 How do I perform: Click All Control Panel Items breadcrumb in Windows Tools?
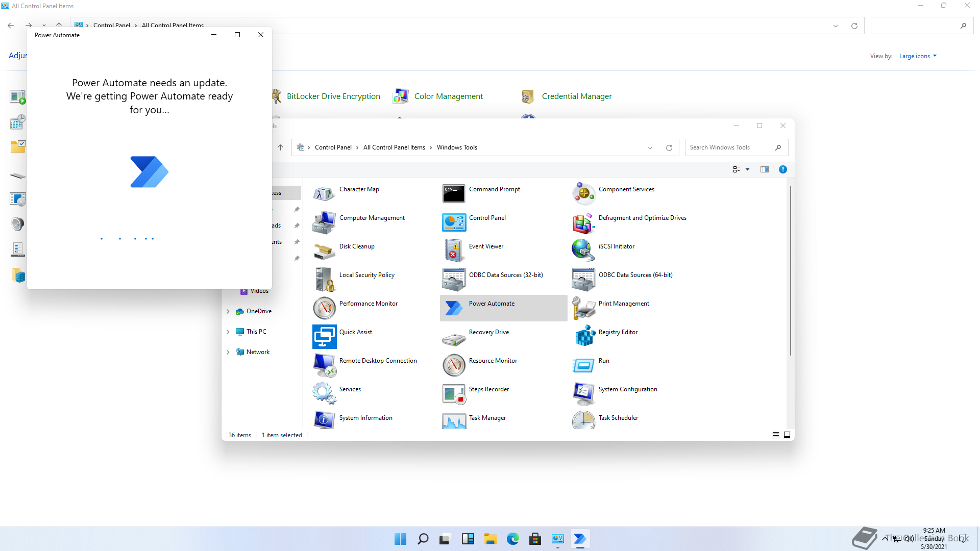click(x=394, y=147)
